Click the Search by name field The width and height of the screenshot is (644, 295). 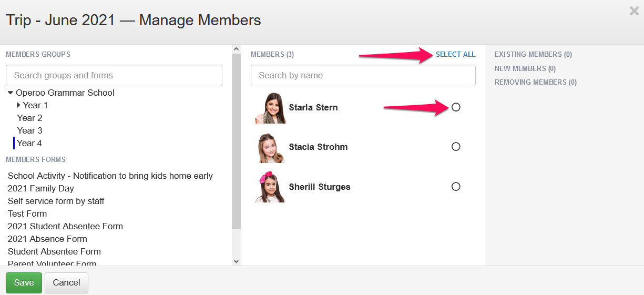(363, 75)
